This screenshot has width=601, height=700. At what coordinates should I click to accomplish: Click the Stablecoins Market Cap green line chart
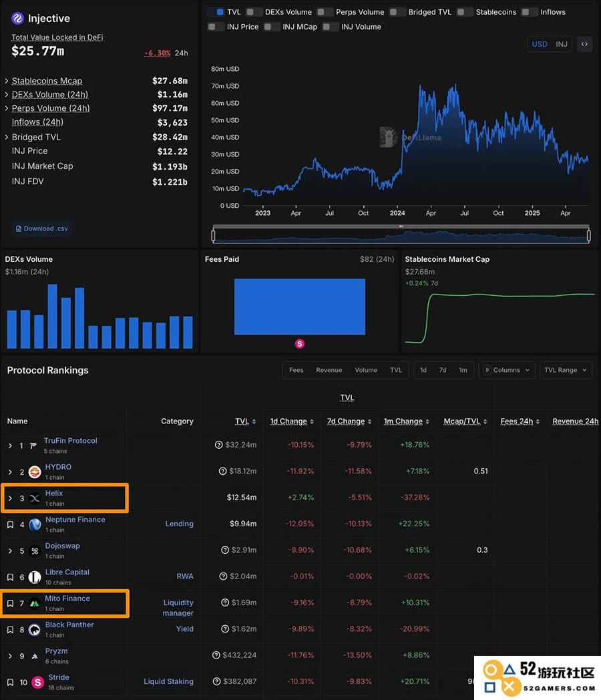(499, 317)
